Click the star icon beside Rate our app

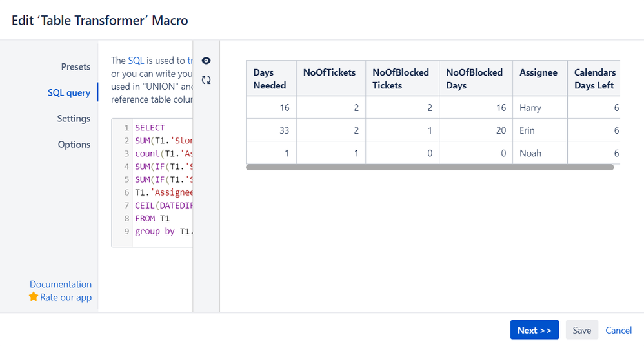[34, 297]
